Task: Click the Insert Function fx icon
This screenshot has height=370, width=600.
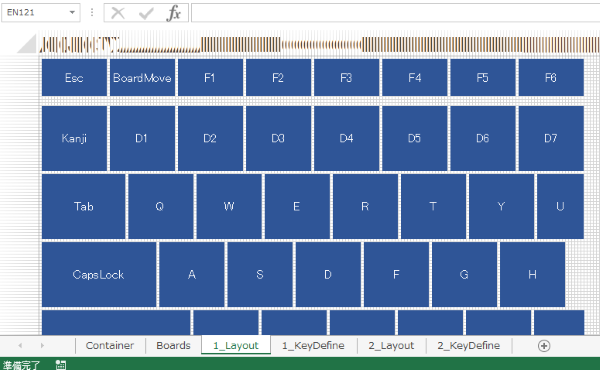Action: click(x=174, y=13)
